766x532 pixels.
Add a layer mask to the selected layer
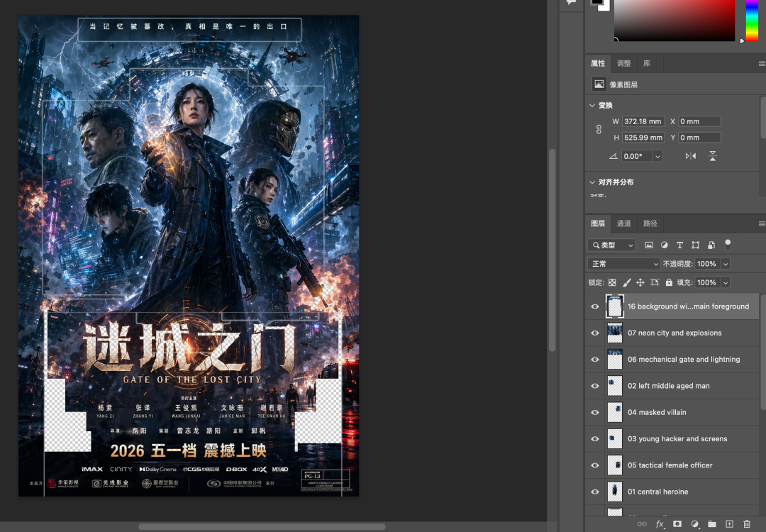click(677, 523)
